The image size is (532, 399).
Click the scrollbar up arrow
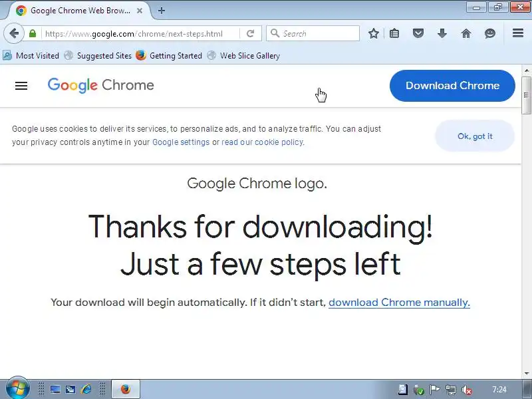[527, 71]
